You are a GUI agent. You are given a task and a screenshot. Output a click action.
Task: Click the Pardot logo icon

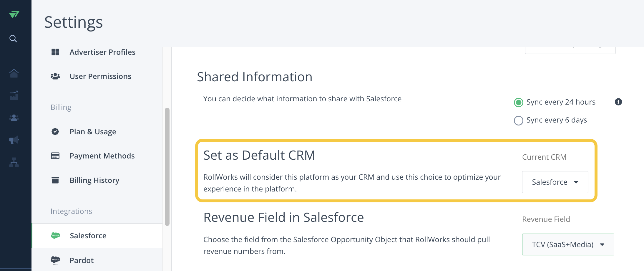55,260
